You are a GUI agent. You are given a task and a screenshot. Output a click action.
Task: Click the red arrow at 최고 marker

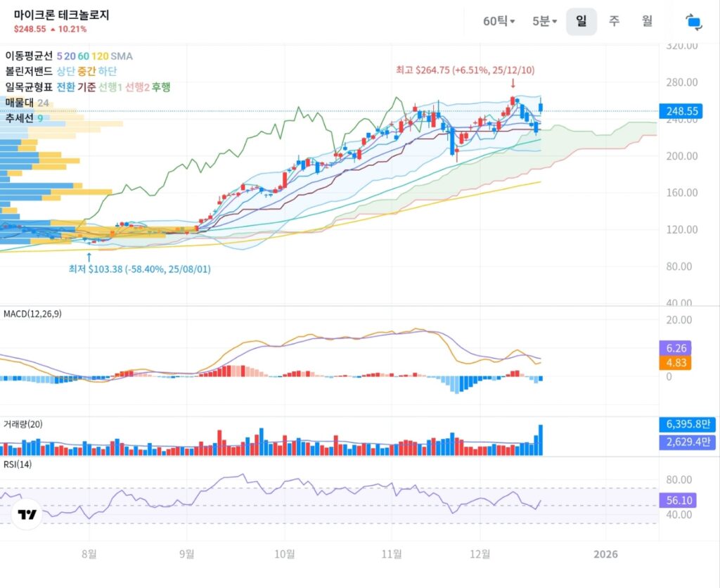pyautogui.click(x=513, y=84)
